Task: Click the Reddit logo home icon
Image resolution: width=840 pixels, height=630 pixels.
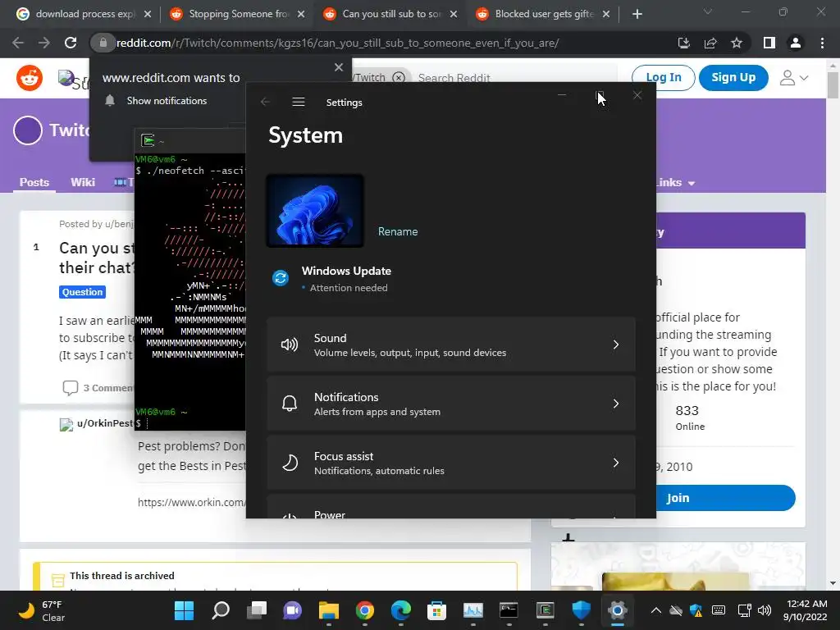Action: coord(30,78)
